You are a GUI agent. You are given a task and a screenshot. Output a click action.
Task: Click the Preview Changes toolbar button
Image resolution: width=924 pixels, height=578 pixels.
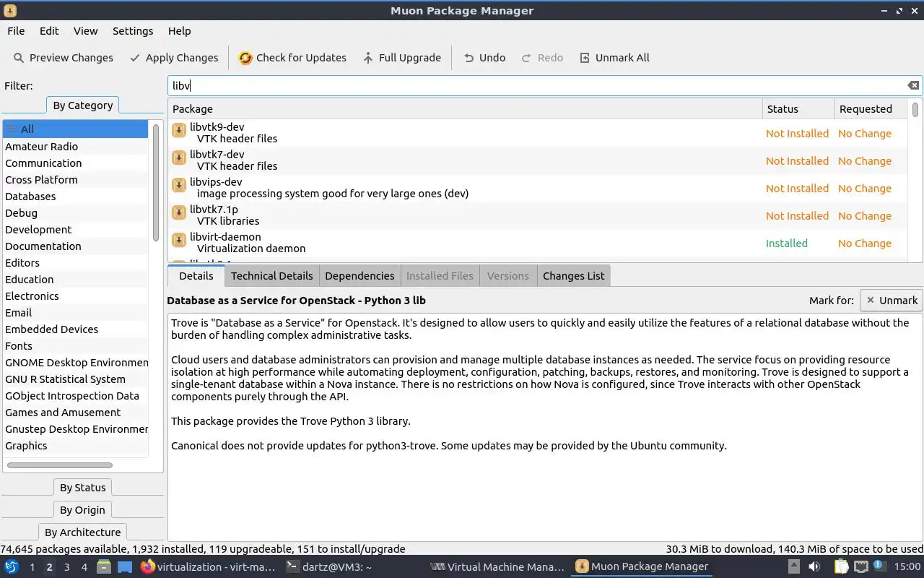(x=64, y=58)
